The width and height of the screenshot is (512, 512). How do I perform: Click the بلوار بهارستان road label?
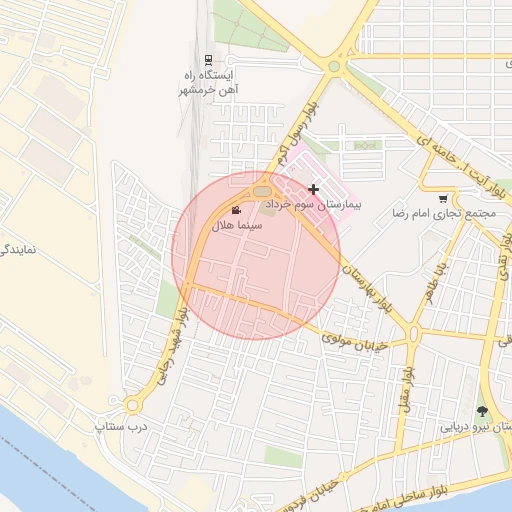(x=367, y=289)
